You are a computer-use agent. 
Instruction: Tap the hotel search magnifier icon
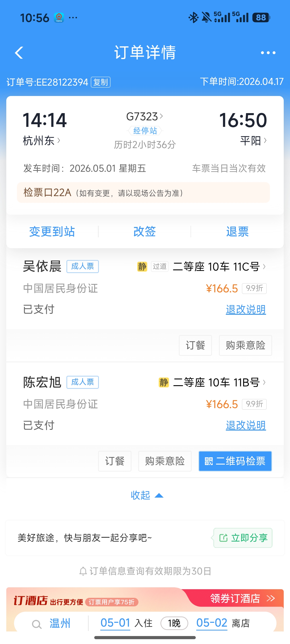(x=37, y=624)
